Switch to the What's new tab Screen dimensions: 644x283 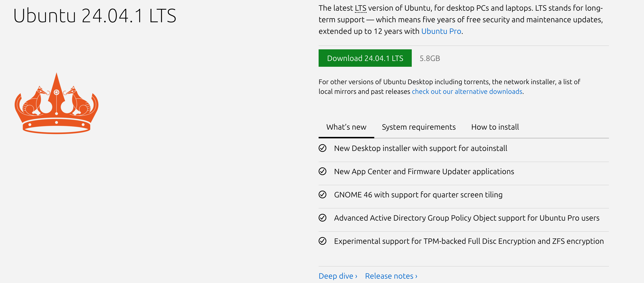346,127
